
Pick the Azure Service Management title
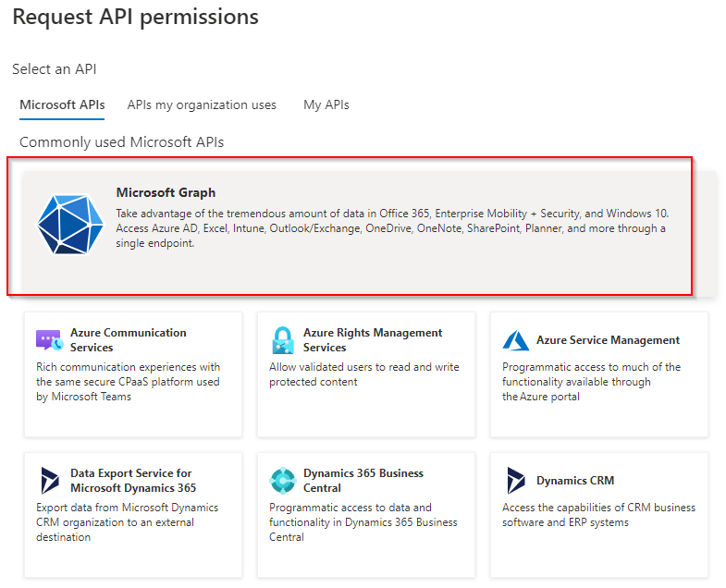608,340
